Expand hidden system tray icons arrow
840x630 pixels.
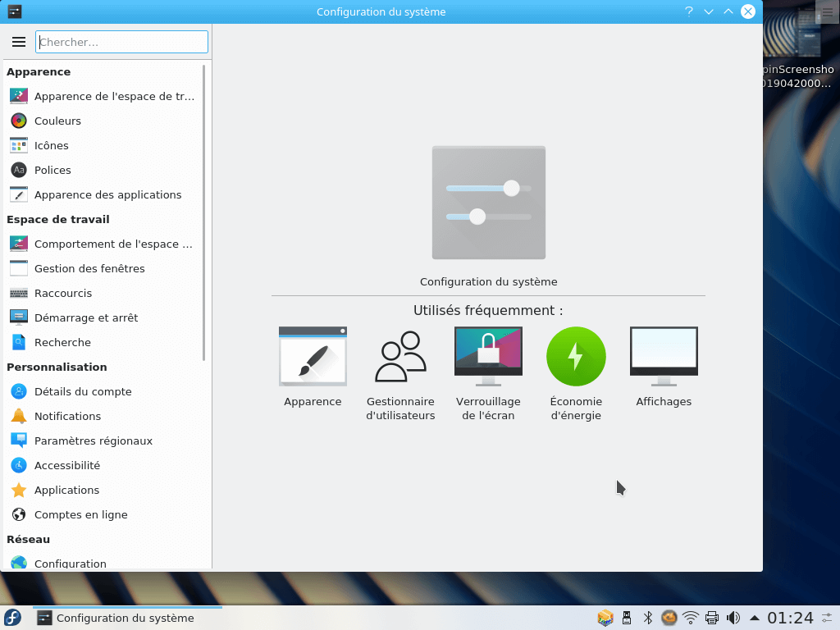(755, 618)
